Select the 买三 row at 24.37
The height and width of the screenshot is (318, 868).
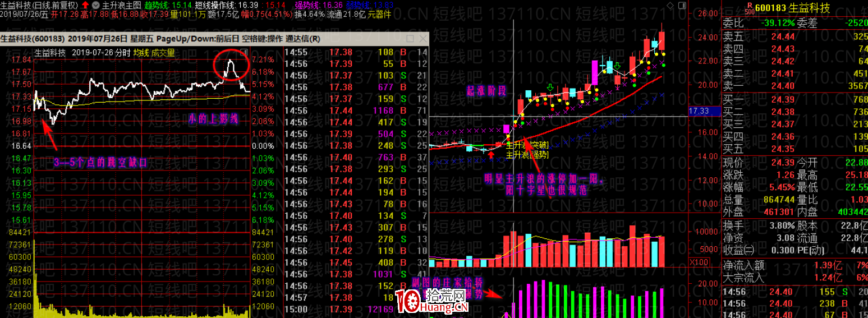pos(794,124)
